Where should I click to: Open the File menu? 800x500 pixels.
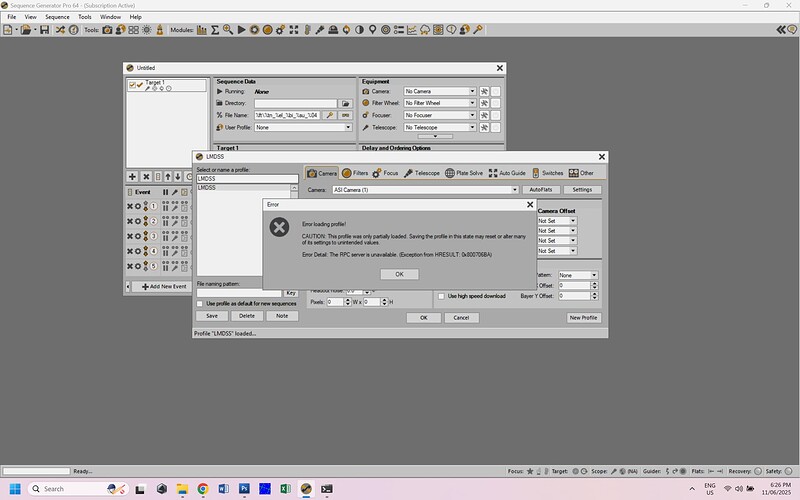pyautogui.click(x=12, y=17)
